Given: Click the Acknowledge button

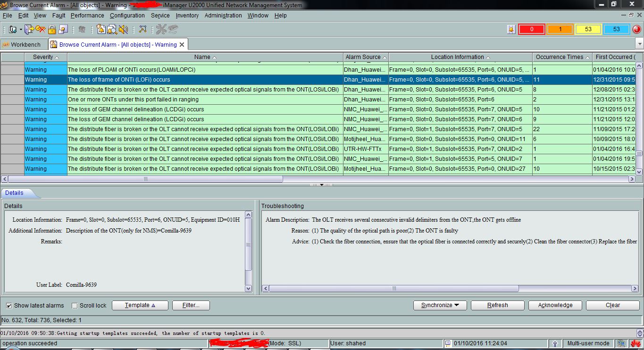Looking at the screenshot, I should coord(555,305).
